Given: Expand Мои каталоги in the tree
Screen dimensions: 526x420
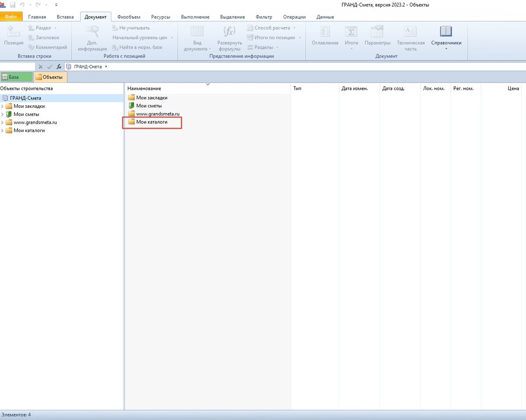Looking at the screenshot, I should point(3,131).
